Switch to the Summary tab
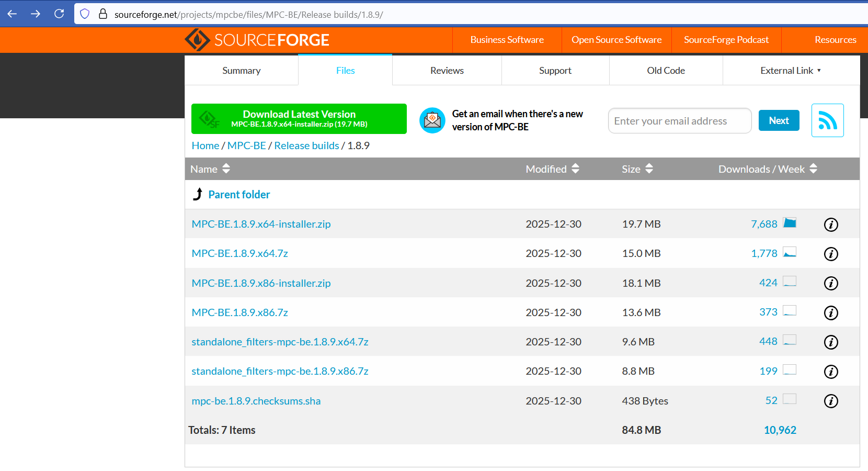The height and width of the screenshot is (471, 868). click(242, 71)
